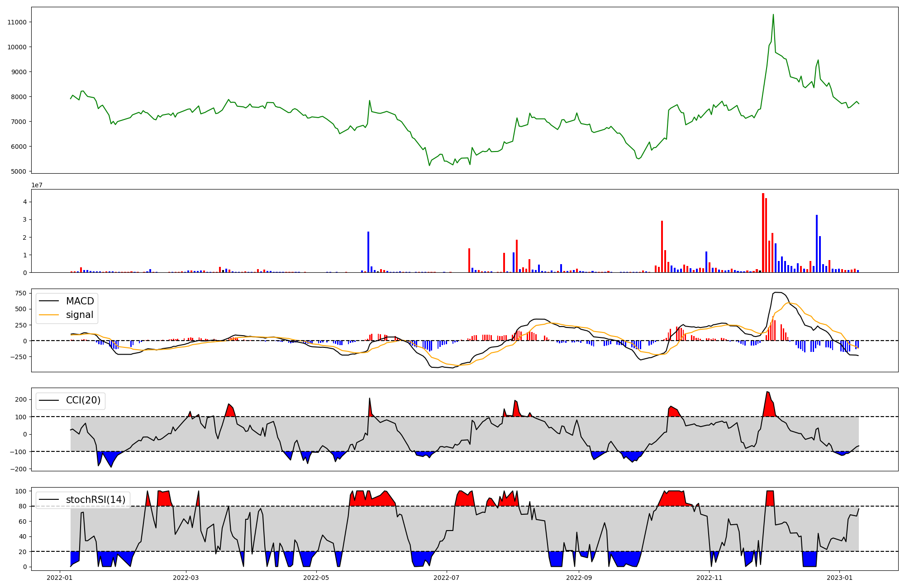The image size is (905, 588).
Task: Click the 2022-03 x-axis date label
Action: click(186, 578)
